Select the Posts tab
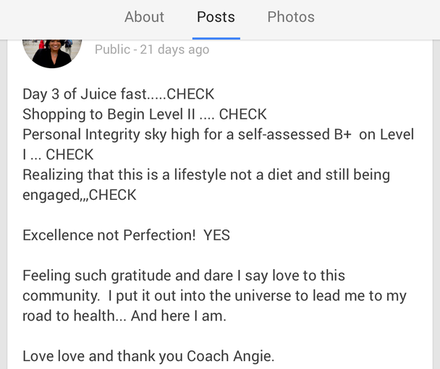Image resolution: width=440 pixels, height=369 pixels. point(216,17)
